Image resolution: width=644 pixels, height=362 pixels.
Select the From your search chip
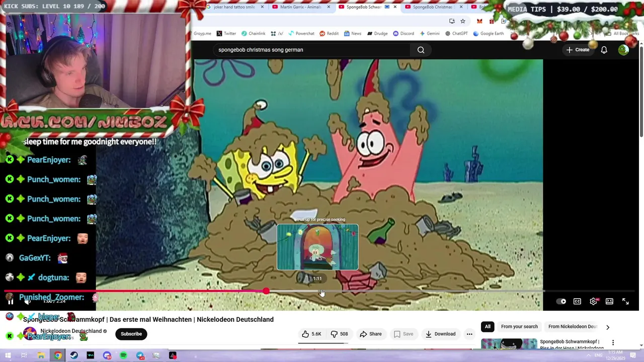(519, 327)
